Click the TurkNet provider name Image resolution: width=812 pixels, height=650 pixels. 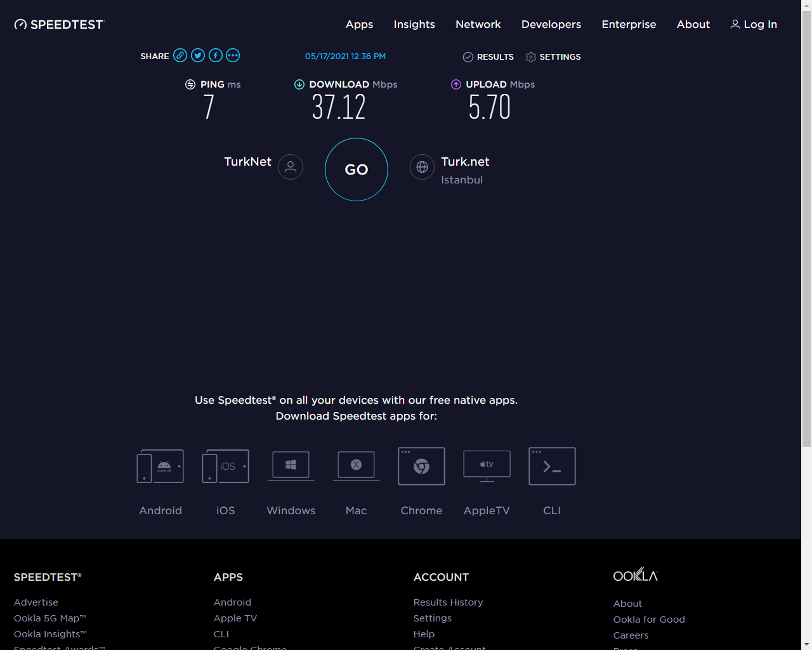click(x=247, y=161)
